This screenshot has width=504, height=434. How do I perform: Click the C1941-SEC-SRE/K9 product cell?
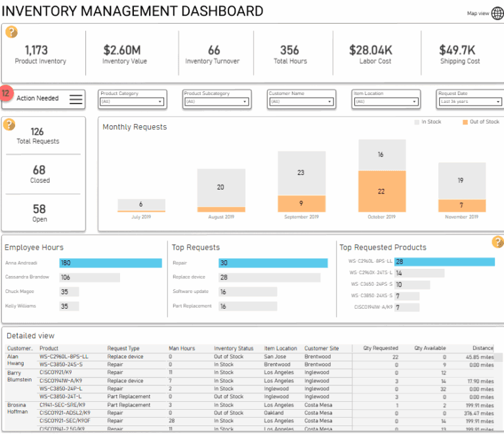point(62,405)
